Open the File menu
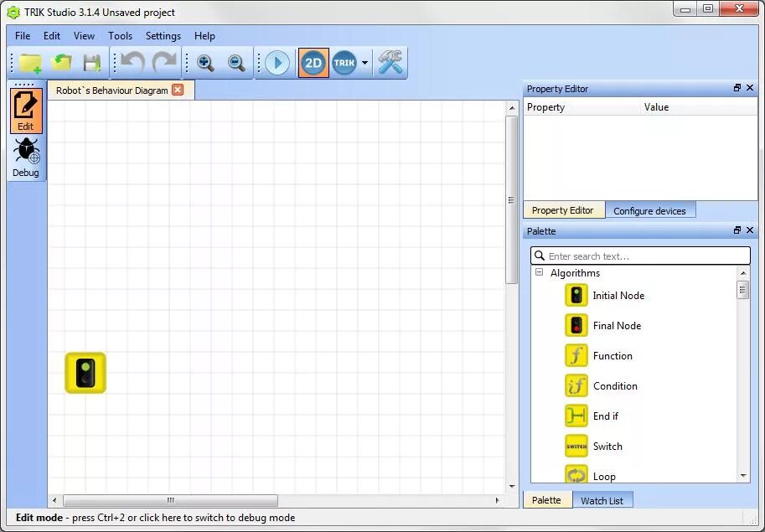 pos(23,35)
